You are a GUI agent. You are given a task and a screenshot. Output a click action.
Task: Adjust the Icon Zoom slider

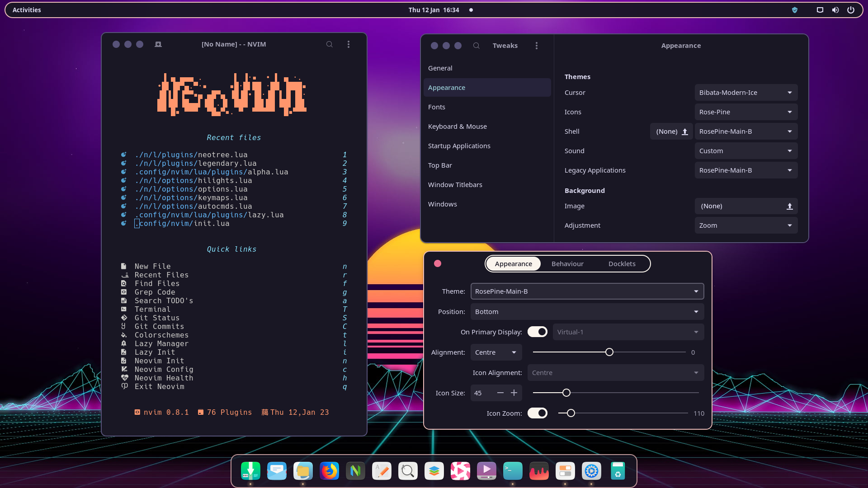pyautogui.click(x=623, y=413)
